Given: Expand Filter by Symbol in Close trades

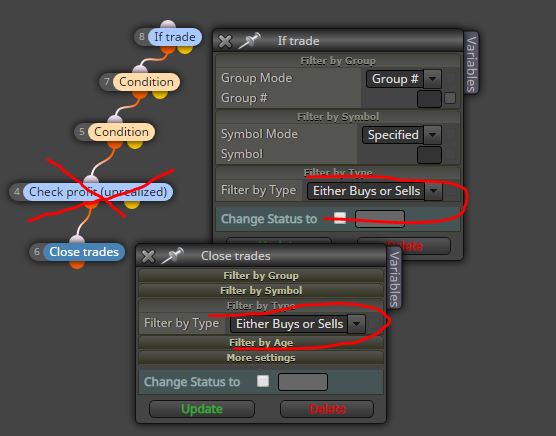Looking at the screenshot, I should coord(261,290).
